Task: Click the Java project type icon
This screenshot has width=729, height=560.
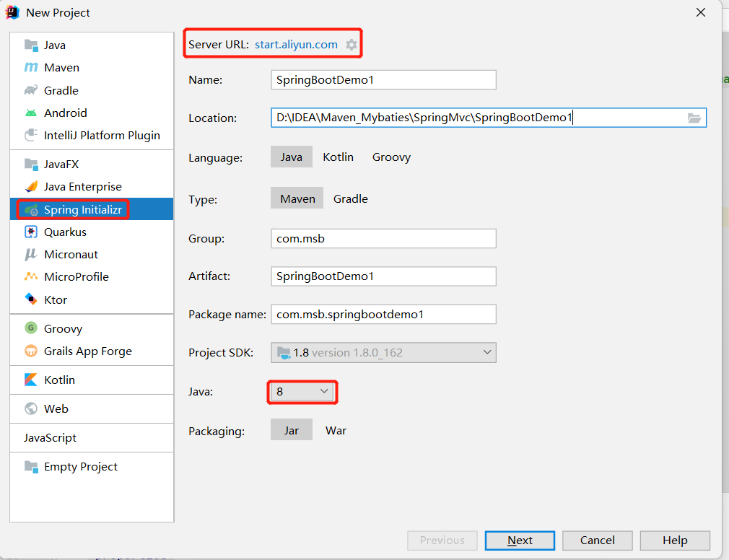Action: (31, 45)
